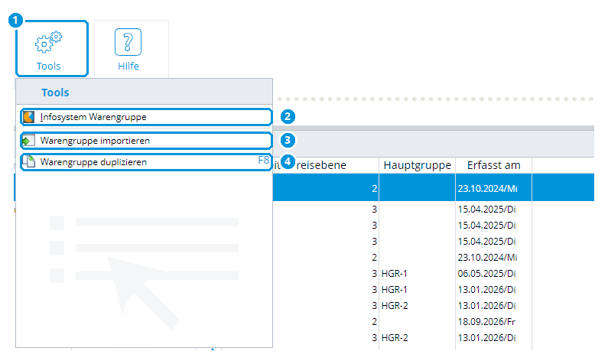The width and height of the screenshot is (608, 364).
Task: Open the Tools gear ribbon button
Action: (52, 48)
